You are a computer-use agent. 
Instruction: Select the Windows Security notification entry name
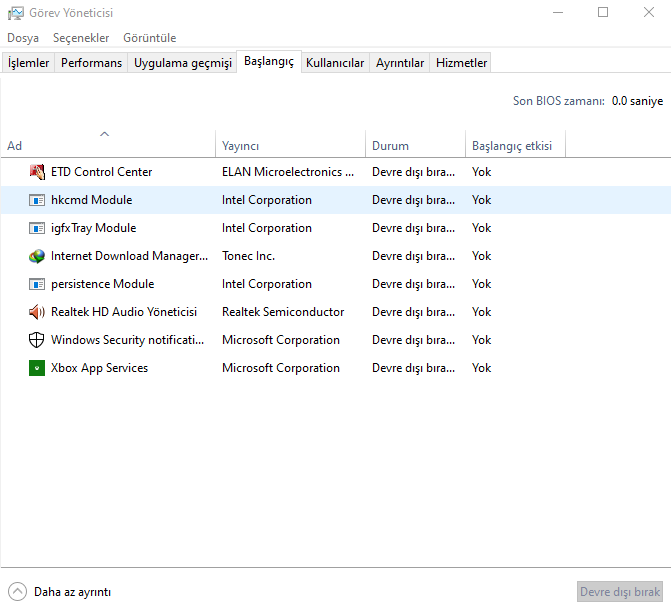pos(127,340)
